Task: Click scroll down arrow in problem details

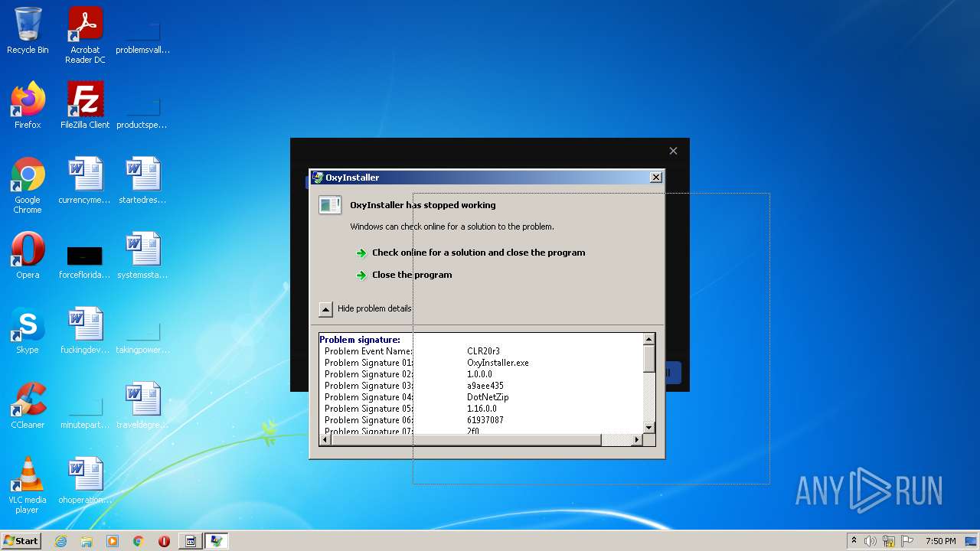Action: coord(649,428)
